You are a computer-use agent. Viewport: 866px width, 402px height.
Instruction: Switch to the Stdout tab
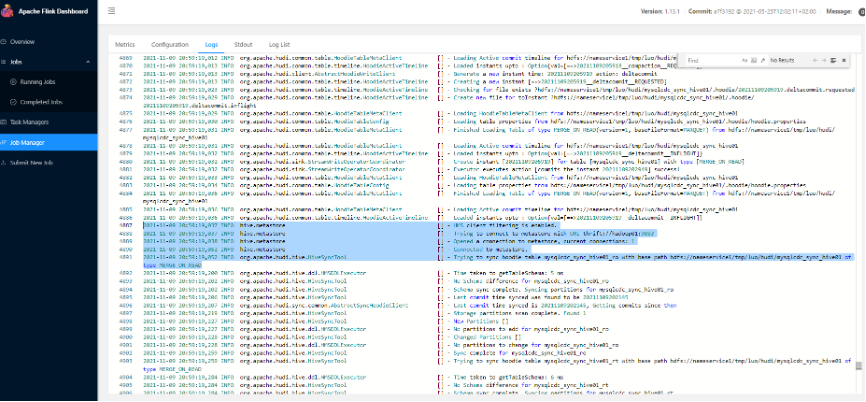(x=243, y=45)
